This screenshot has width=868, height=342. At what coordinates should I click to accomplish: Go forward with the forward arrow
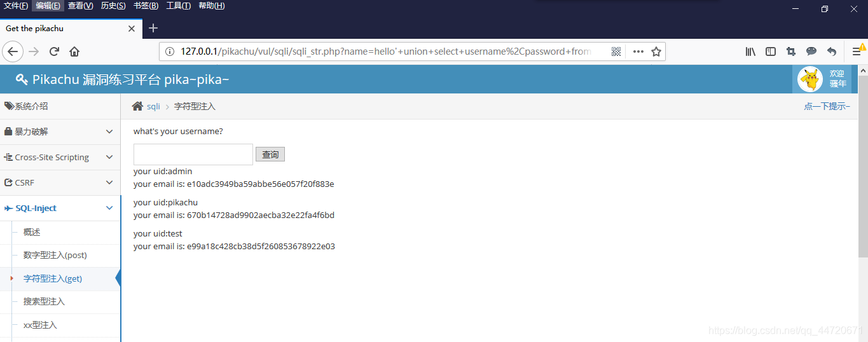[x=34, y=51]
